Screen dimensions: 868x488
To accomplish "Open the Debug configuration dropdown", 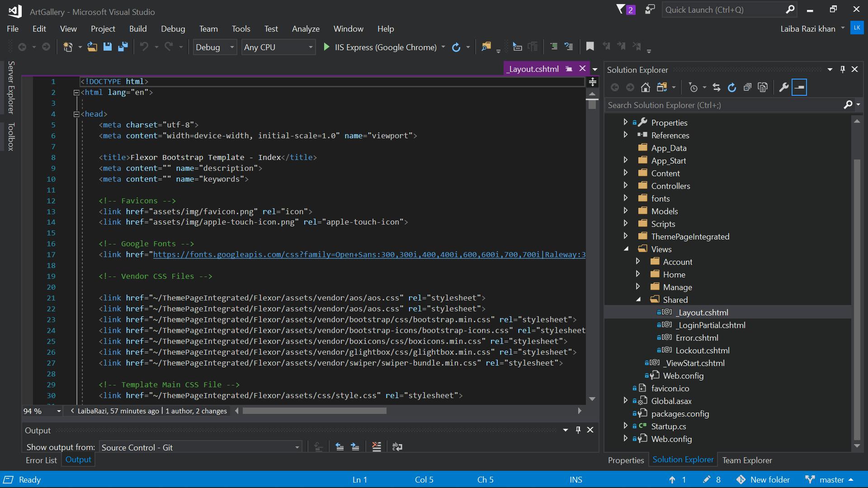I will pyautogui.click(x=215, y=47).
